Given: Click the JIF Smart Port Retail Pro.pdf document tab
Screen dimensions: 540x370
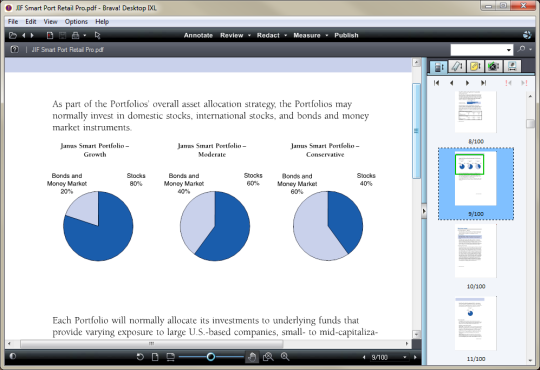Looking at the screenshot, I should 68,50.
